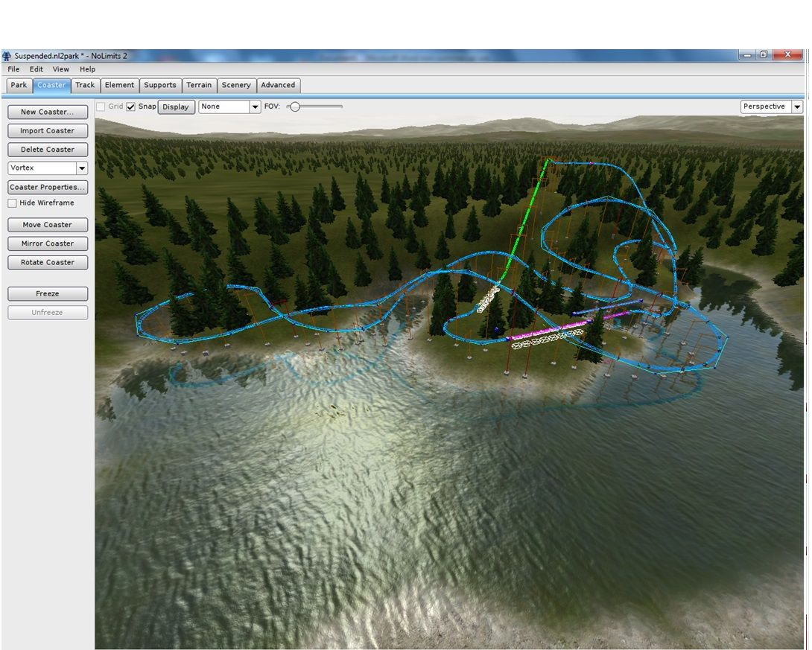Switch to the Supports tab
Image resolution: width=812 pixels, height=650 pixels.
tap(160, 85)
